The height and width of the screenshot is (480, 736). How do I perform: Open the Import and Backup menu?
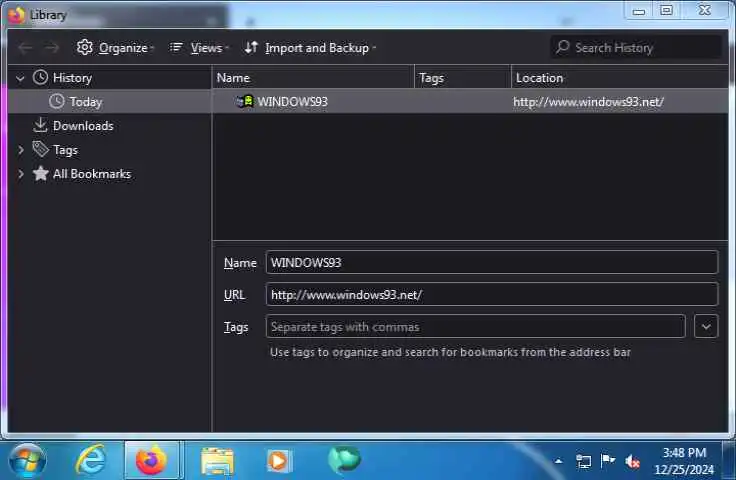click(x=310, y=48)
